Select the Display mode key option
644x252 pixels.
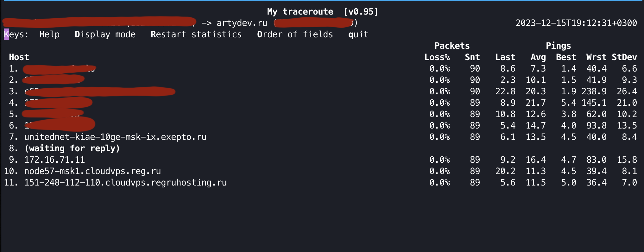[105, 34]
